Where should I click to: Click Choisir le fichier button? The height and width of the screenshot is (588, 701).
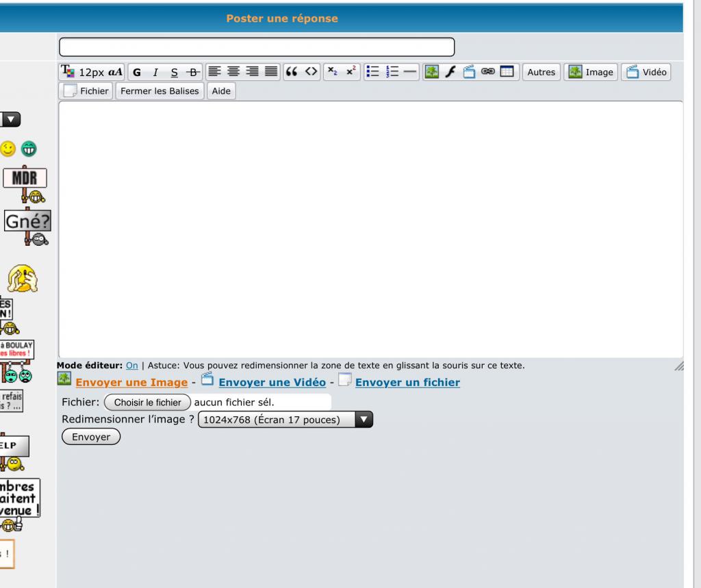[x=148, y=402]
